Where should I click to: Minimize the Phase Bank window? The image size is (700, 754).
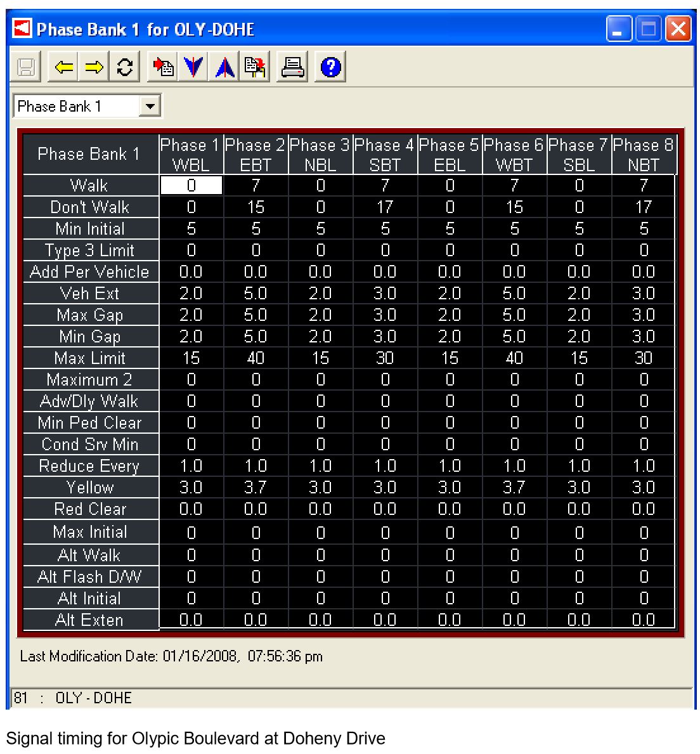coord(619,29)
